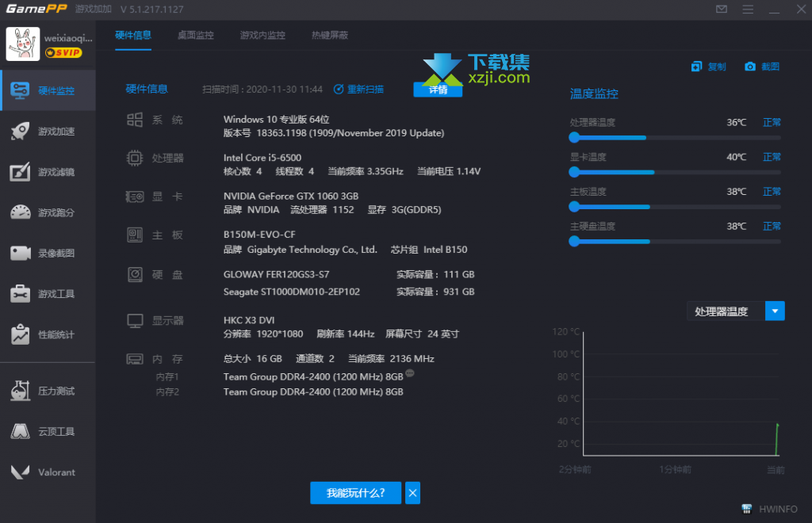Click 正常 link for 显卡温度
This screenshot has height=523, width=812.
[x=772, y=157]
